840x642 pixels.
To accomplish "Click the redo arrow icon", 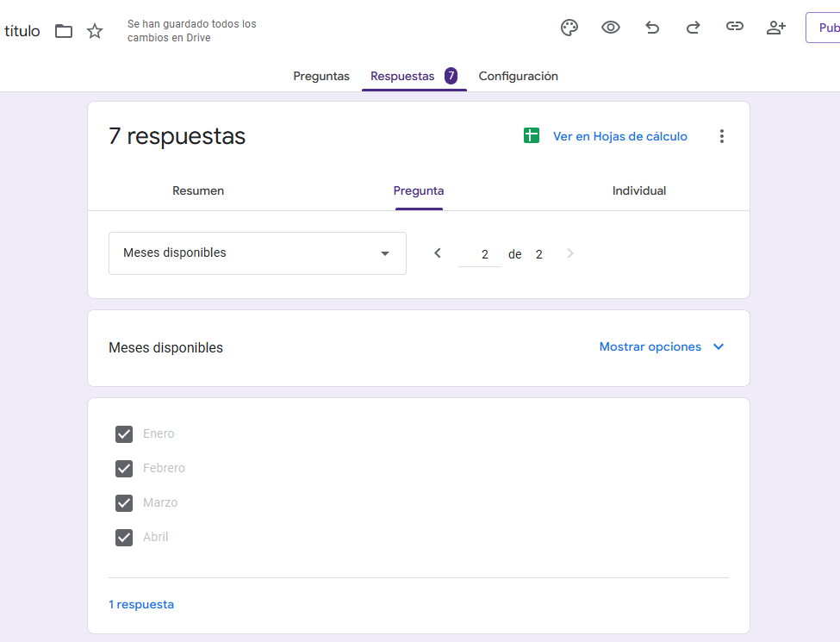I will coord(693,28).
